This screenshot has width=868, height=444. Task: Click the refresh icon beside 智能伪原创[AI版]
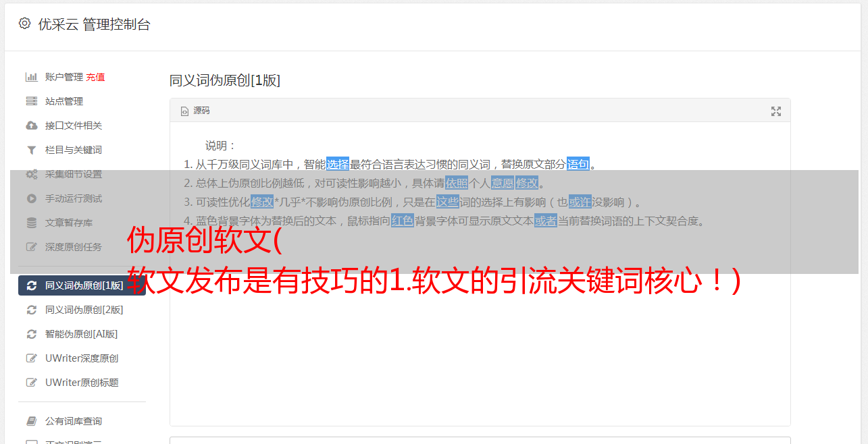31,334
